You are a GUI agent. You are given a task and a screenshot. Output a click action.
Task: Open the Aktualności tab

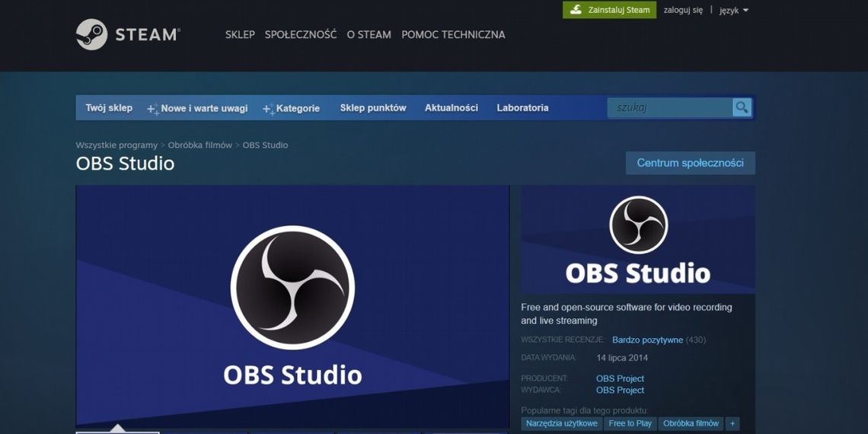tap(452, 108)
